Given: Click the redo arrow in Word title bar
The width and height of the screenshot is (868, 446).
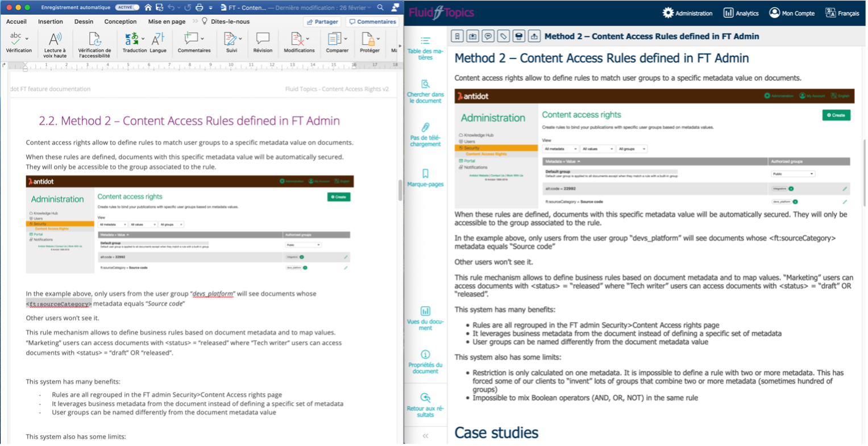Looking at the screenshot, I should (188, 7).
